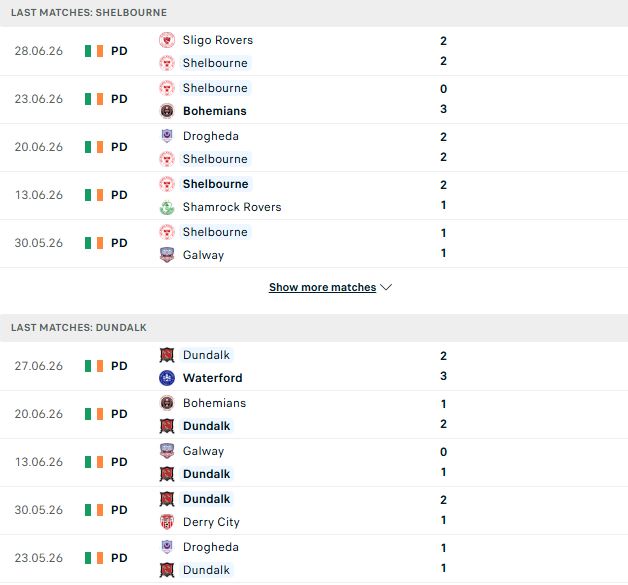Viewport: 628px width, 585px height.
Task: Click the Shamrock Rovers club crest
Action: coord(167,207)
